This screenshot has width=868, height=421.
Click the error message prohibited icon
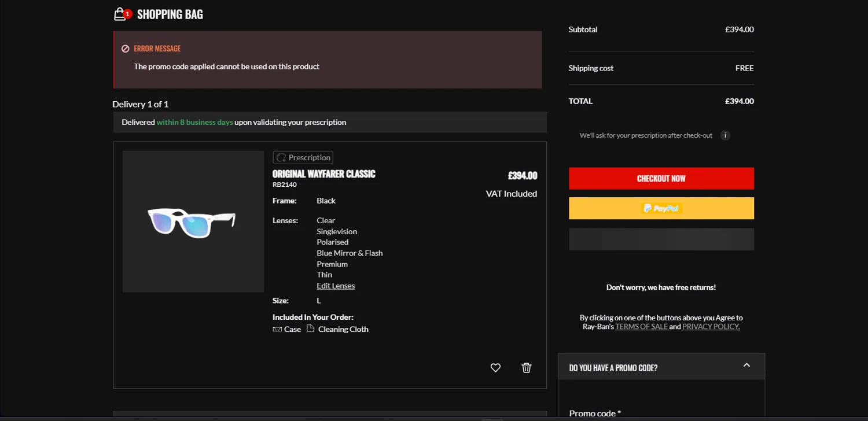coord(126,49)
